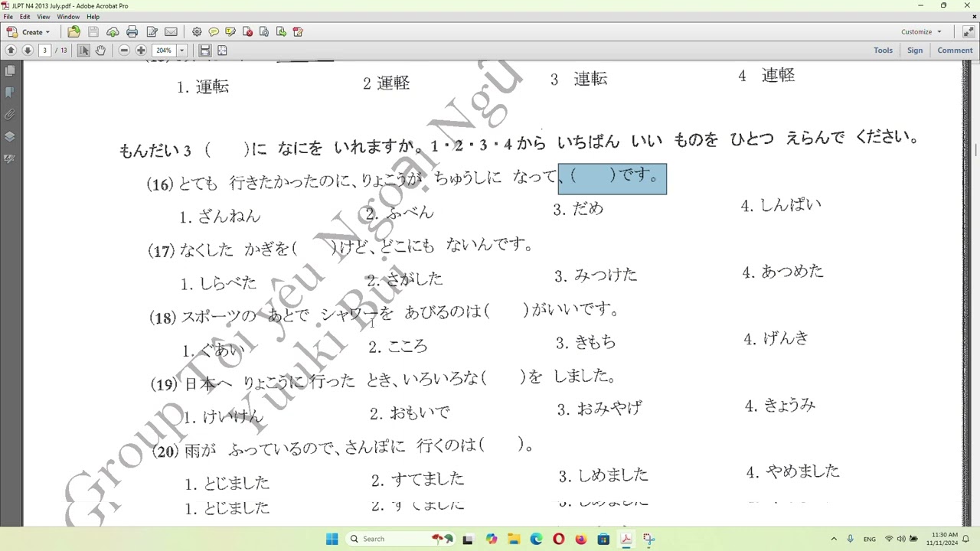Print the document with printer icon
This screenshot has height=551, width=980.
tap(132, 31)
